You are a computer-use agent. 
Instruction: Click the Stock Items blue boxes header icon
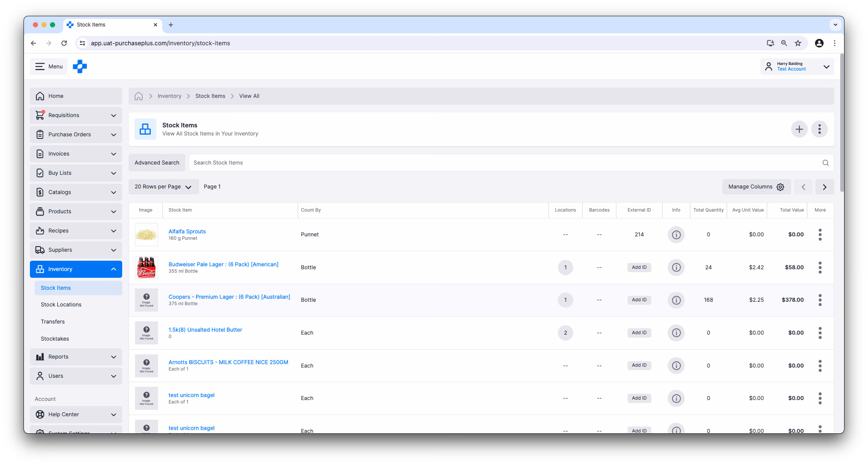pyautogui.click(x=145, y=129)
